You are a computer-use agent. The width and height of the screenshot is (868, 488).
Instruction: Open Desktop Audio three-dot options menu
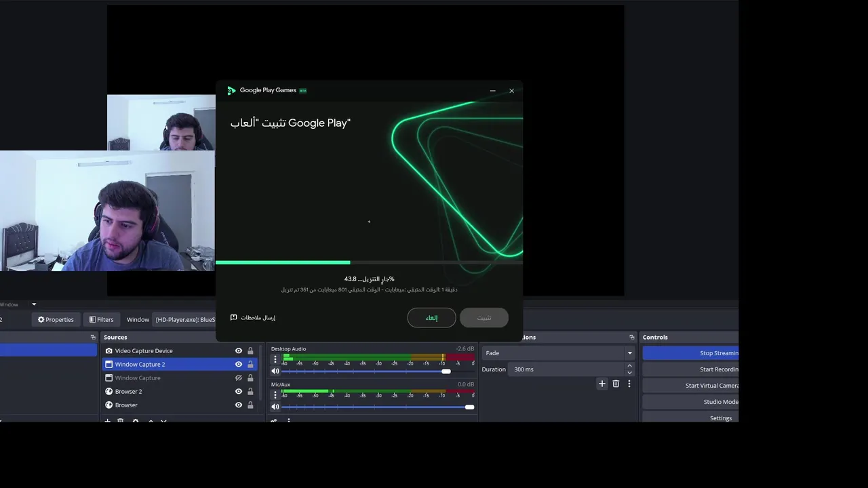coord(275,359)
